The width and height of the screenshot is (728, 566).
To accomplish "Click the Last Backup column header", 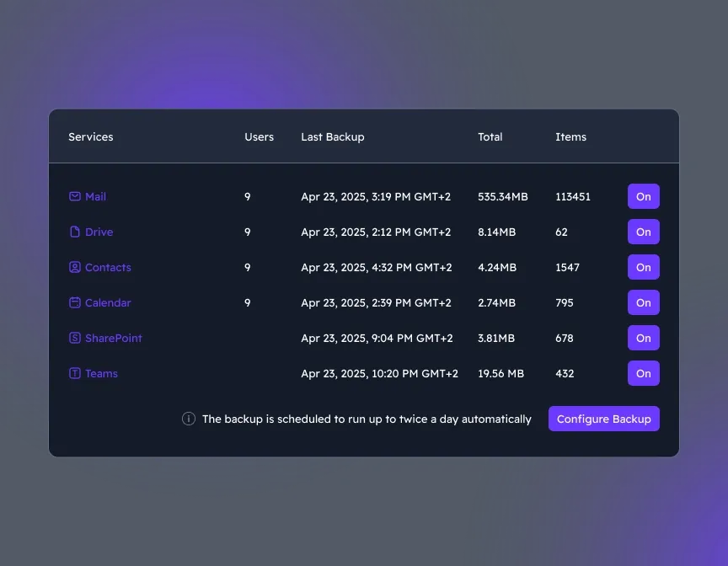I will pos(333,136).
